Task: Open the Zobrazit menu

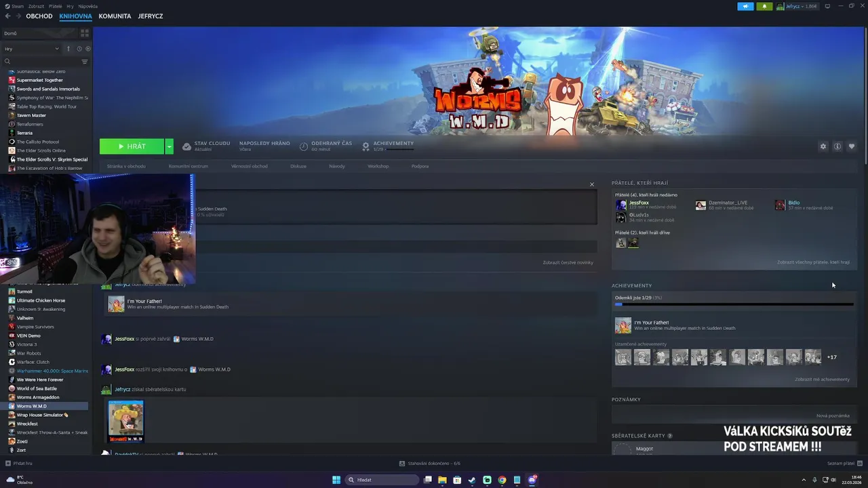Action: 36,6
